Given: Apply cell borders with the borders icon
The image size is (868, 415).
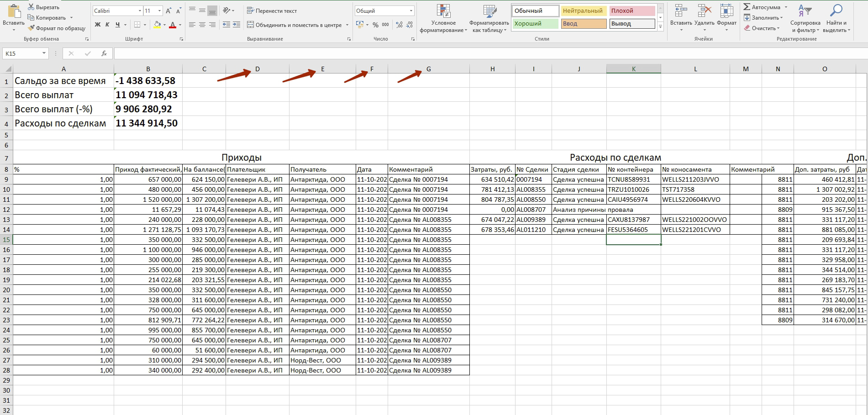Looking at the screenshot, I should pos(137,25).
